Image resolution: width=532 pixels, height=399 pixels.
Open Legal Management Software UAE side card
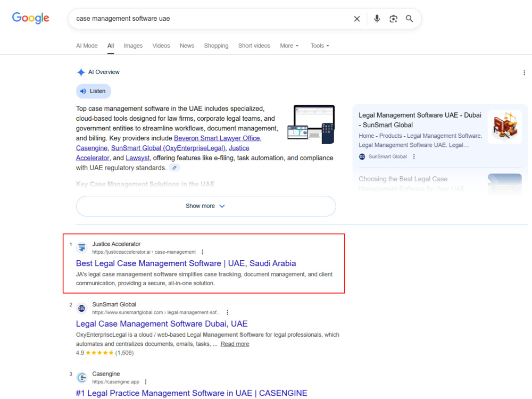click(x=420, y=120)
